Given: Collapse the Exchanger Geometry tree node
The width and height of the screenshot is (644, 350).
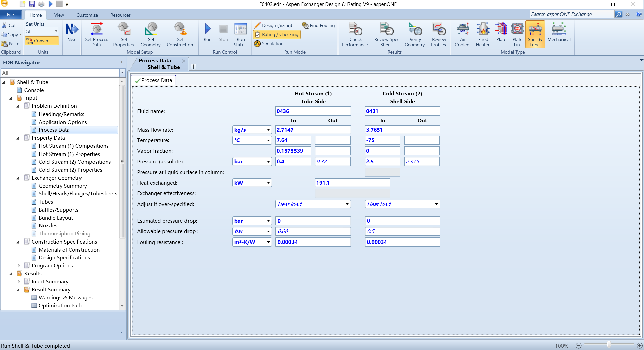Looking at the screenshot, I should click(x=18, y=178).
